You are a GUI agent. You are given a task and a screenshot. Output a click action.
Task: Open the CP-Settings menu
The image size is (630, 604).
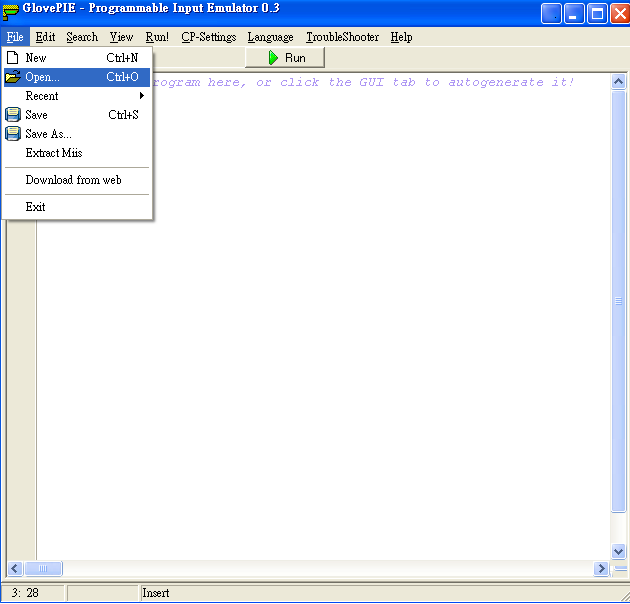point(209,37)
